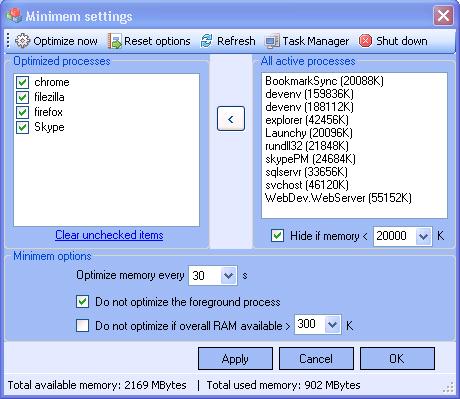Click the Apply button
The height and width of the screenshot is (399, 460).
coord(235,359)
